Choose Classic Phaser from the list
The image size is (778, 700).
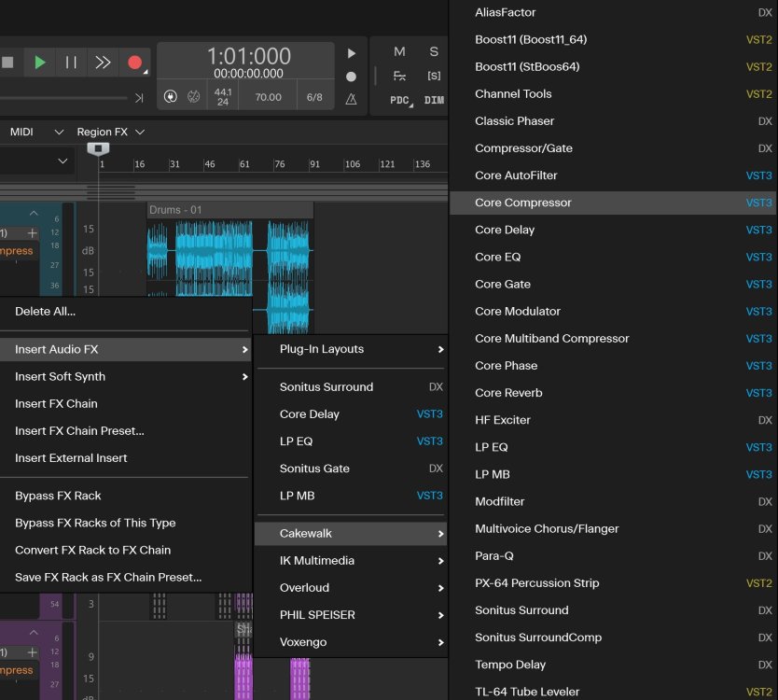tap(613, 121)
